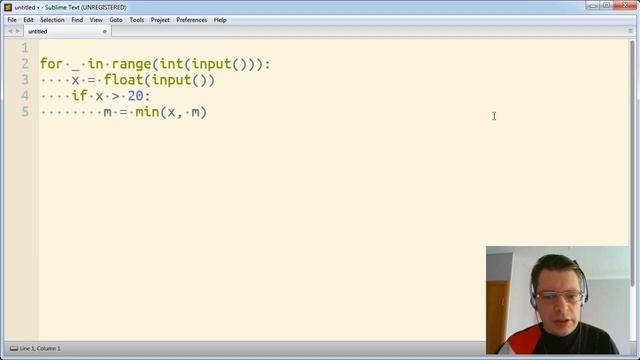Click line number 5 in gutter
This screenshot has width=640, height=360.
(x=25, y=112)
